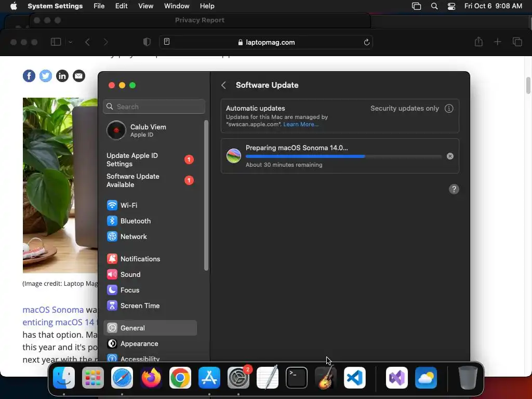This screenshot has height=399, width=532.
Task: Open the Edit menu
Action: point(121,6)
